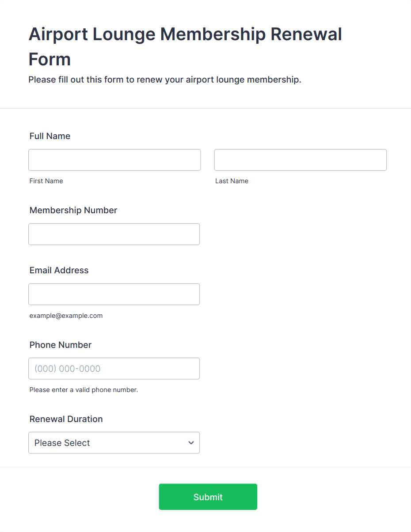Focus the Membership Number text box
This screenshot has width=411, height=532.
114,234
